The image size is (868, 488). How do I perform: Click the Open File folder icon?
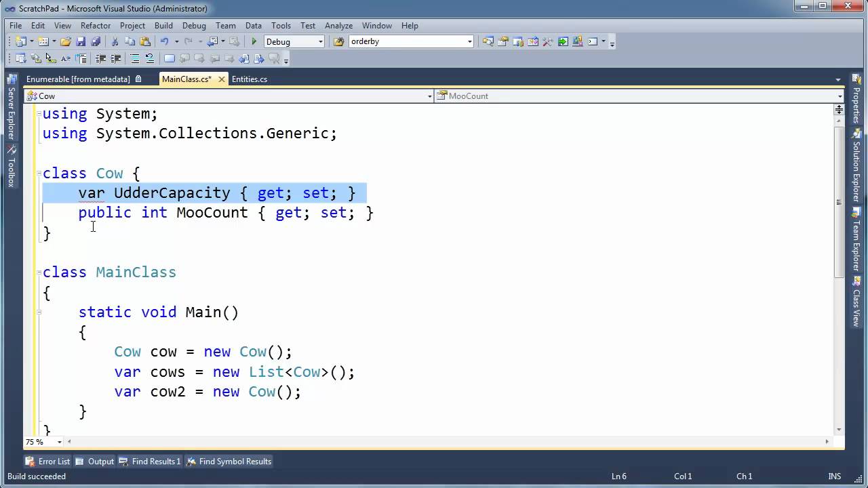click(x=66, y=42)
